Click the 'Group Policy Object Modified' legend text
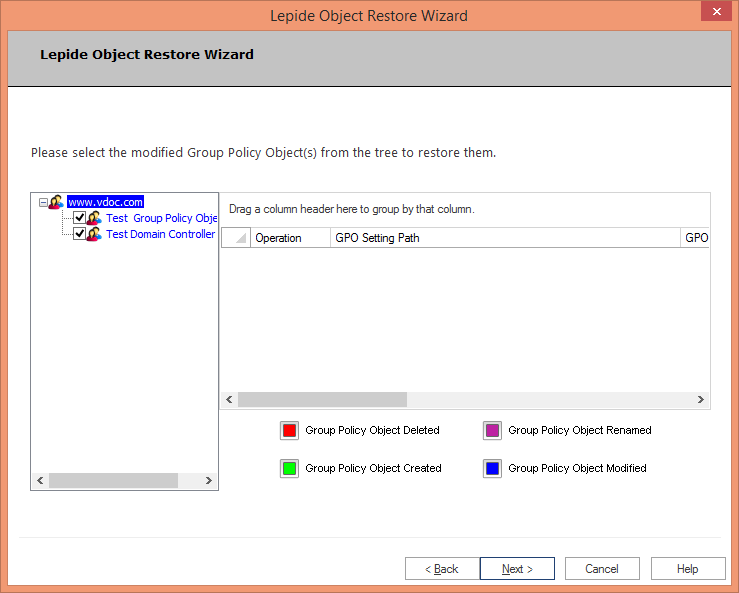This screenshot has width=739, height=593. point(577,469)
